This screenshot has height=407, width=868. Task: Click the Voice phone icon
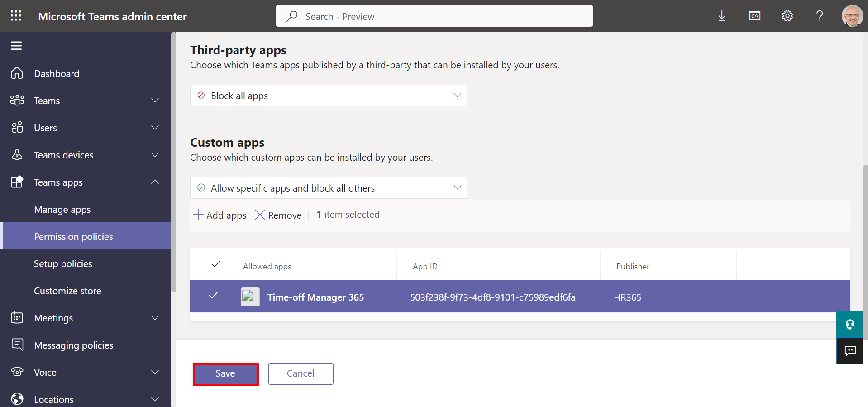[17, 372]
